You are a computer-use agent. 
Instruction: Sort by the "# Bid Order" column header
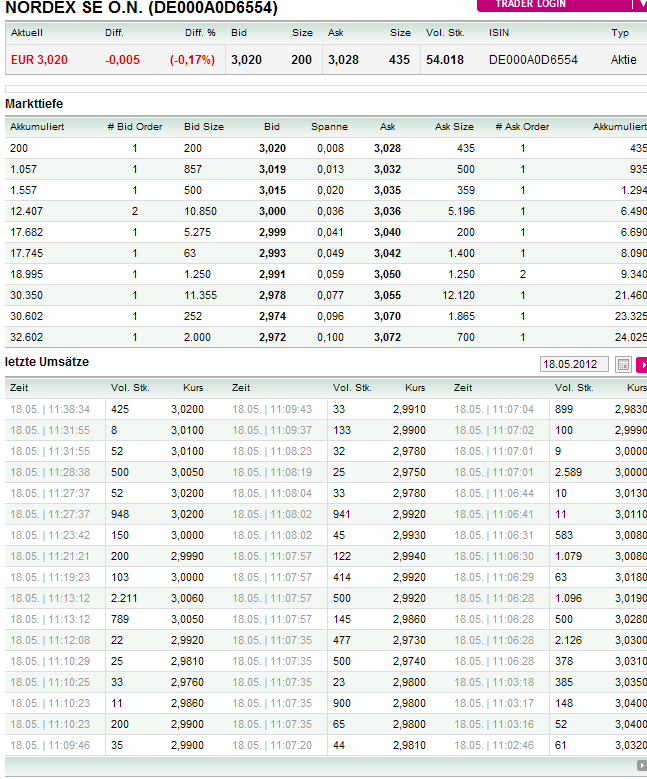134,127
